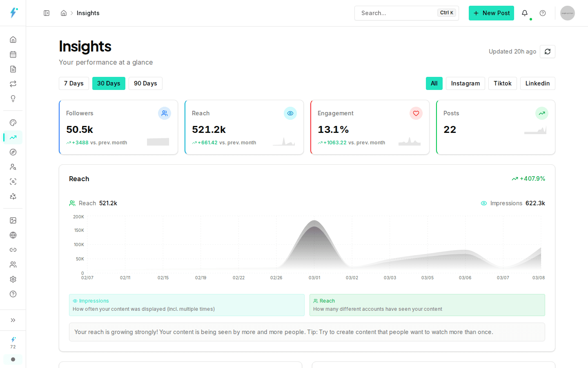Click inside the Search field
This screenshot has height=368, width=588.
(396, 13)
